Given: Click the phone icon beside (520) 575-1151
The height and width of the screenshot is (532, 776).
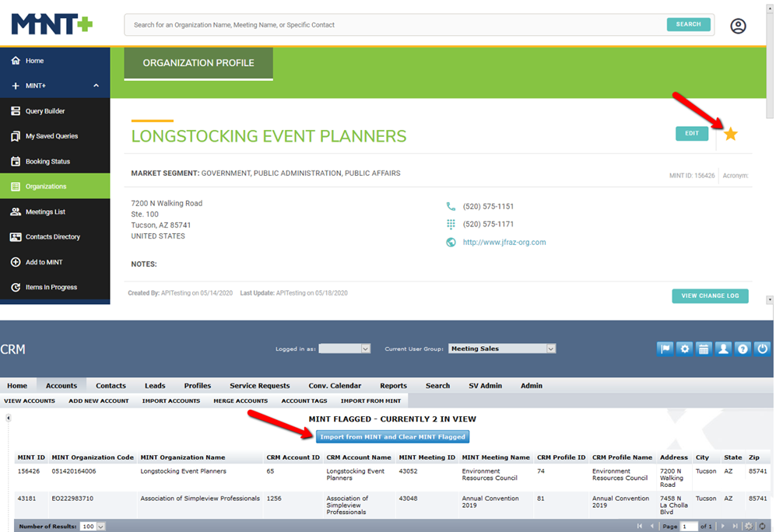Looking at the screenshot, I should (451, 206).
